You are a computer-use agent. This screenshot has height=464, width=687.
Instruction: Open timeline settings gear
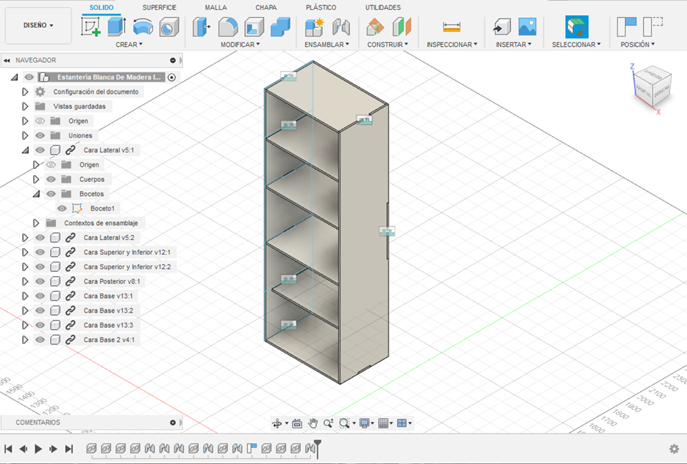pyautogui.click(x=674, y=449)
